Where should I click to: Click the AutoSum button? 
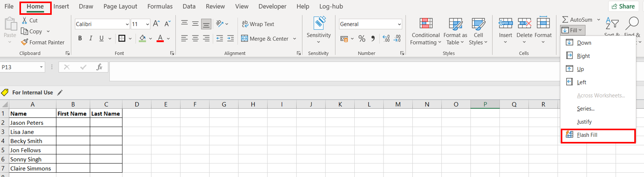pos(577,19)
